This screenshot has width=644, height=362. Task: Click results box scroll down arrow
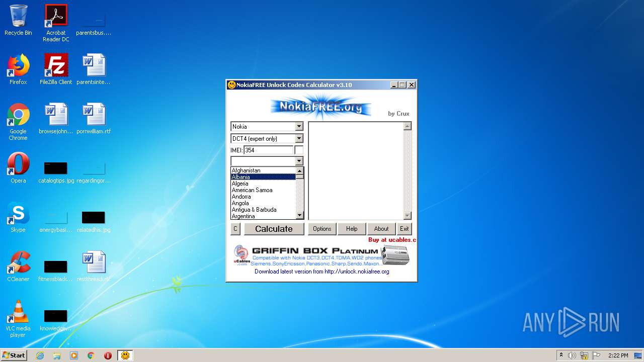click(x=408, y=216)
